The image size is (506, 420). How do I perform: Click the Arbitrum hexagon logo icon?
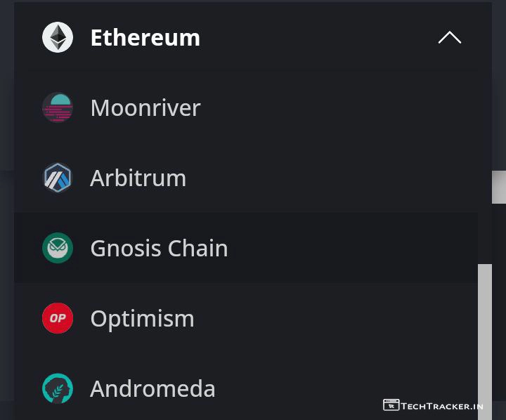58,178
